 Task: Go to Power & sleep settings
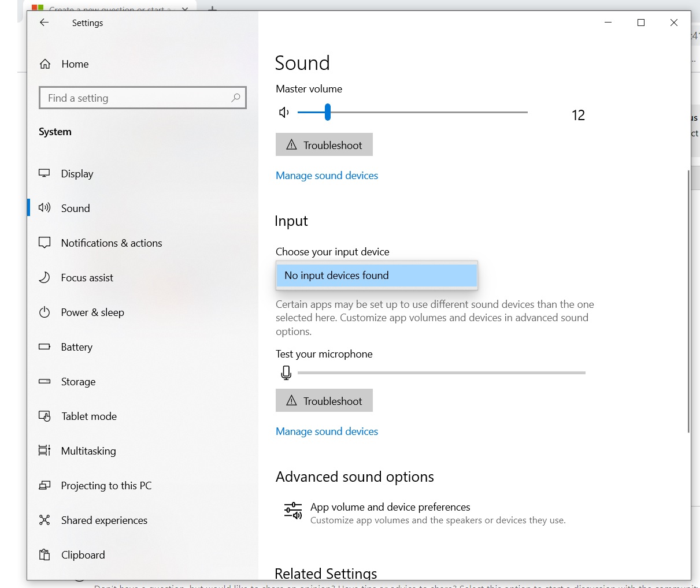click(92, 312)
